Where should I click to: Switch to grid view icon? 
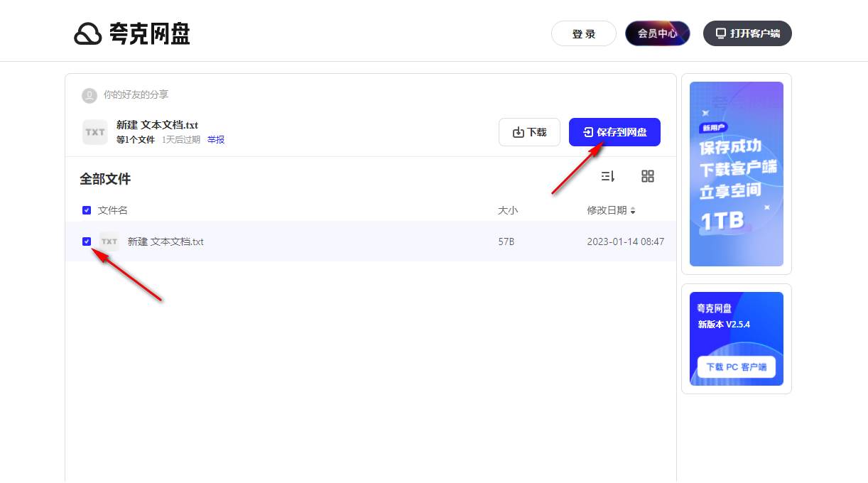tap(648, 176)
